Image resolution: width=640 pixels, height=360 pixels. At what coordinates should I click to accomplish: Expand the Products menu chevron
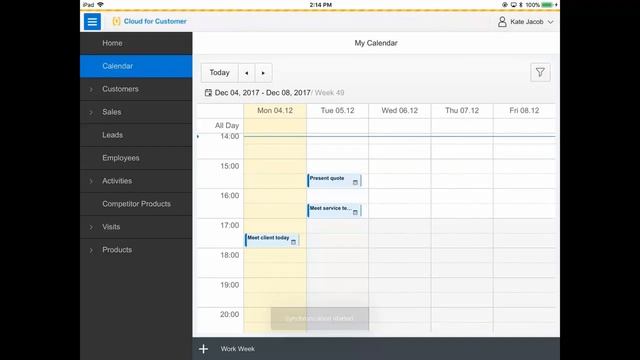(91, 250)
